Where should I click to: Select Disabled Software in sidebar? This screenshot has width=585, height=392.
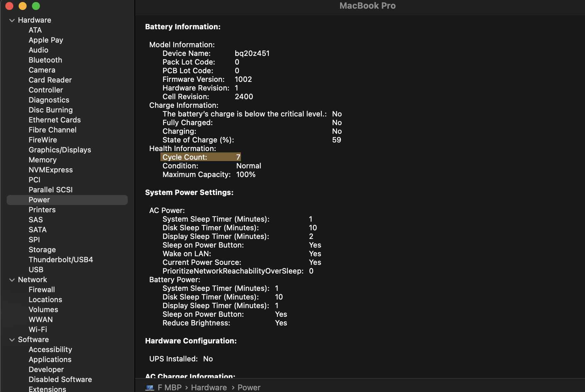click(x=60, y=379)
